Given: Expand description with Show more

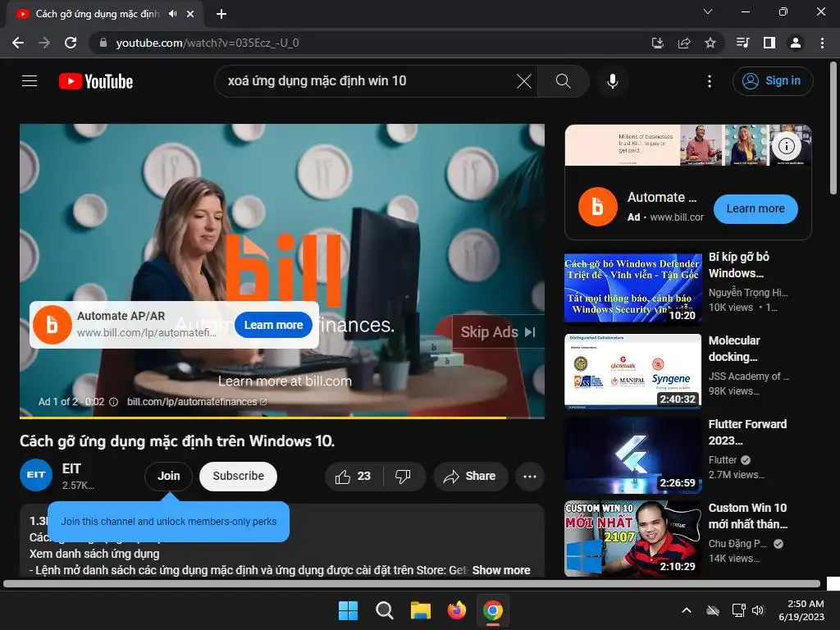Looking at the screenshot, I should (x=501, y=570).
